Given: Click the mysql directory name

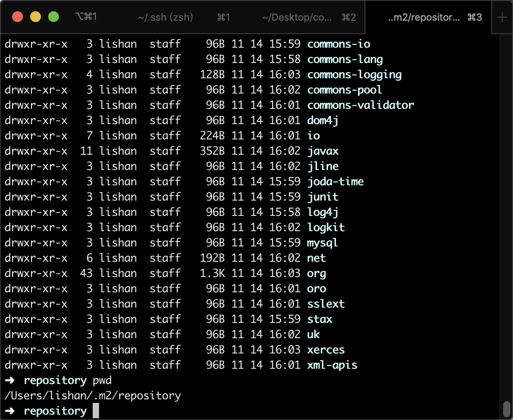Looking at the screenshot, I should (322, 242).
